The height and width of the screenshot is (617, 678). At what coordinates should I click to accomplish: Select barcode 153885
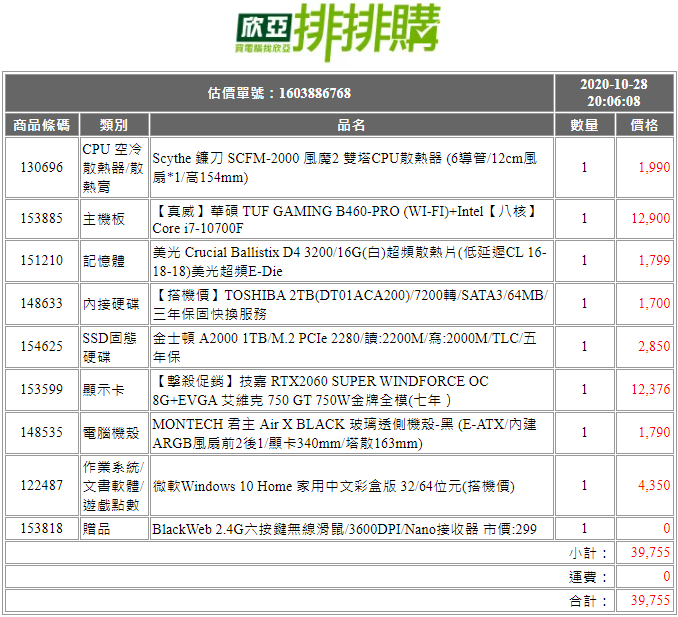(42, 218)
